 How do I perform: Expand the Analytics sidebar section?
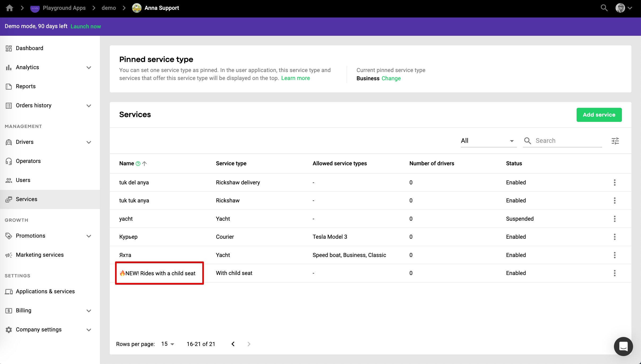89,68
